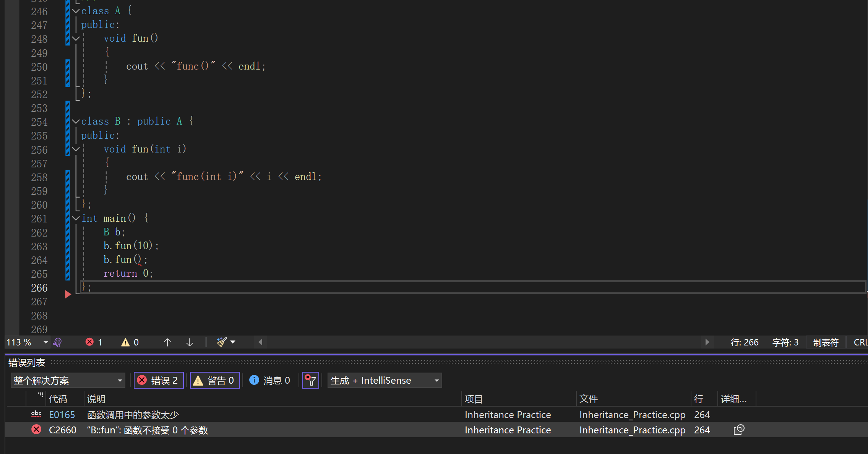Toggle the Errors 2 filter button
The height and width of the screenshot is (454, 868).
click(x=159, y=380)
